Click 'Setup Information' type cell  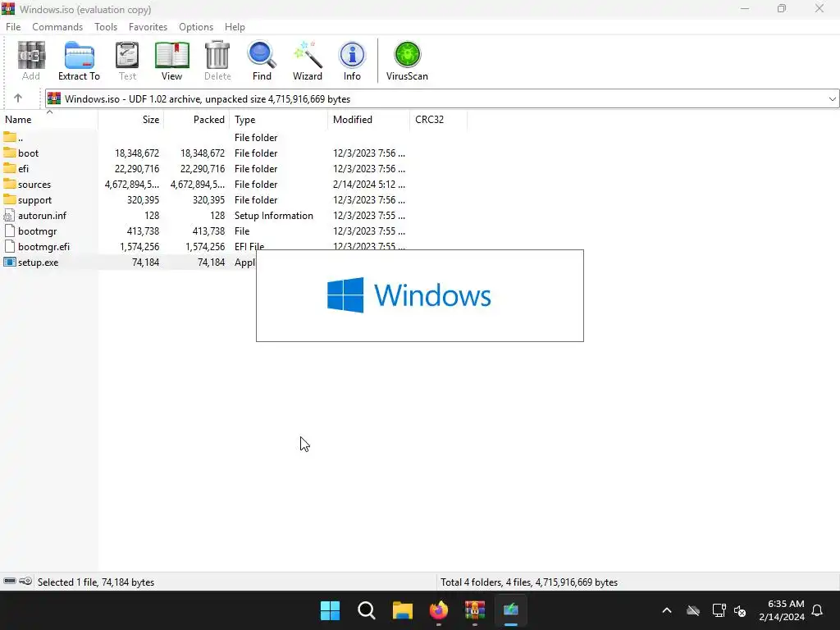click(274, 216)
